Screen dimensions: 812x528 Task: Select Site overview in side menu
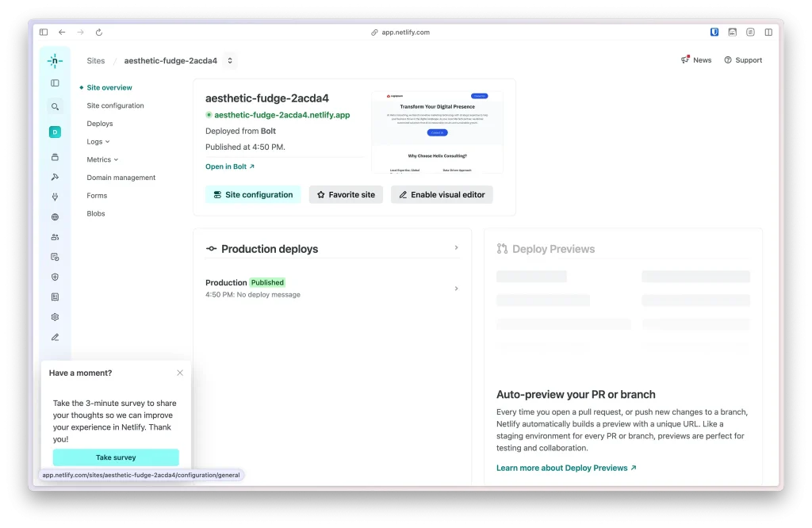pos(109,87)
